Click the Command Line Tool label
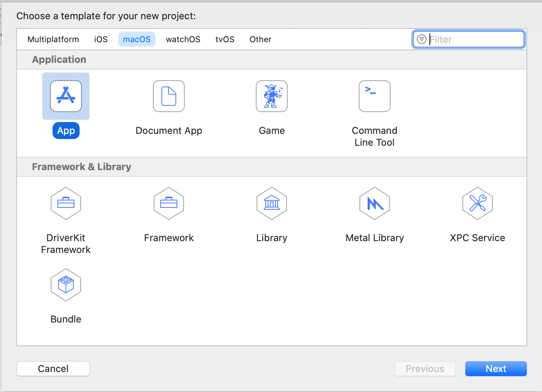 pos(375,136)
